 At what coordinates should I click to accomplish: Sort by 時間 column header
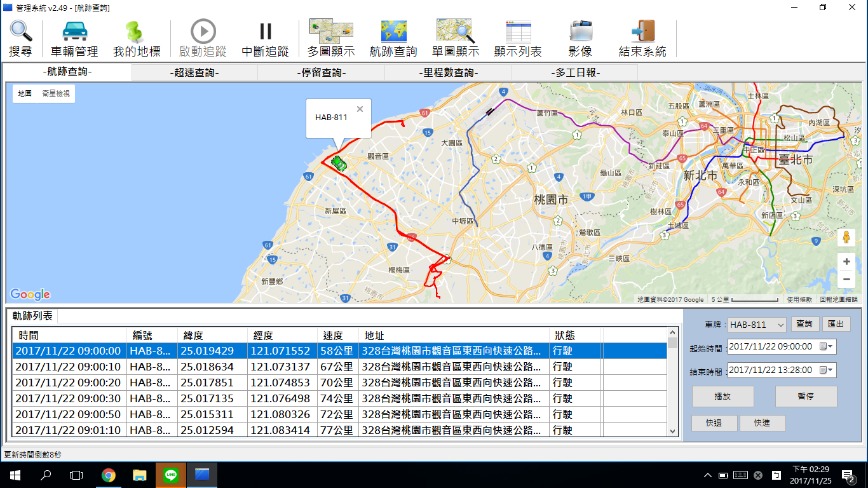coord(70,335)
